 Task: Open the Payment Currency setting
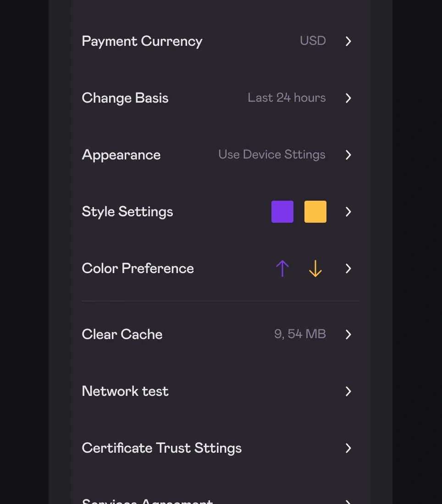tap(142, 41)
